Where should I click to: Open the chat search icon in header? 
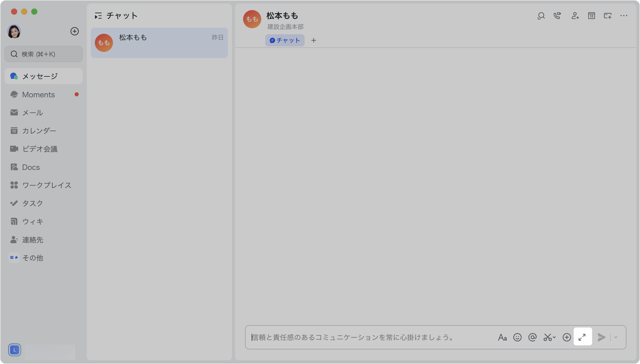coord(541,16)
